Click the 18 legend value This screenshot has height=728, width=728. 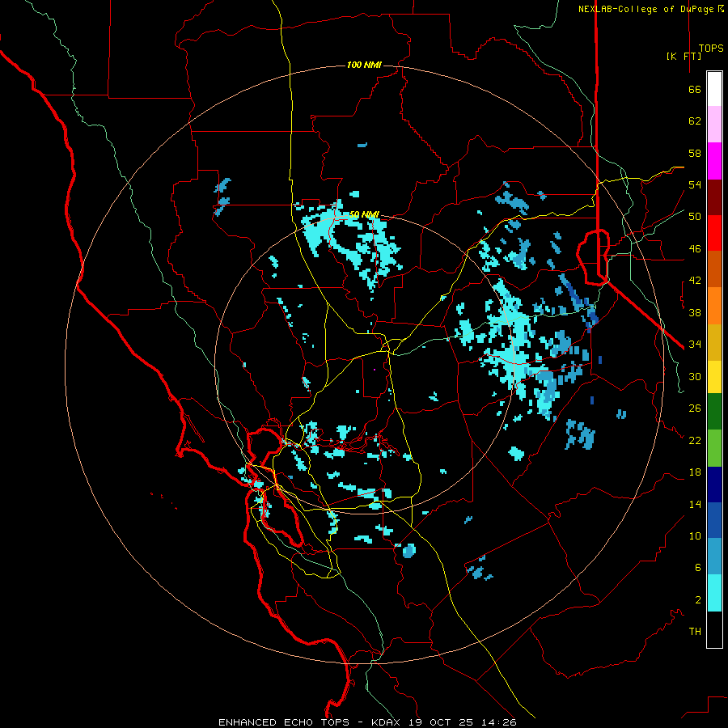click(695, 472)
